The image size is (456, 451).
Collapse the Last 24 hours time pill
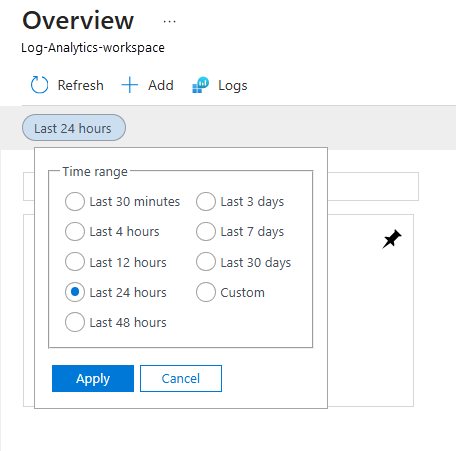[x=74, y=128]
